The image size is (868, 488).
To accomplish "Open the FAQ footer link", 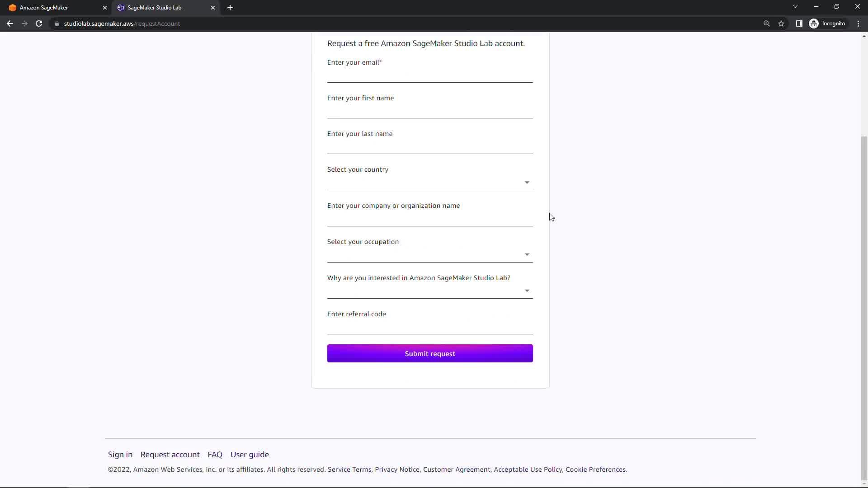I will pos(215,455).
